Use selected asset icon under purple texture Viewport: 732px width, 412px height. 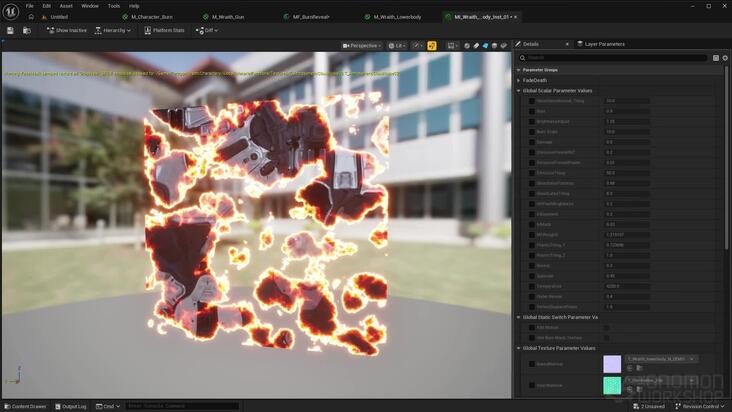pos(630,368)
